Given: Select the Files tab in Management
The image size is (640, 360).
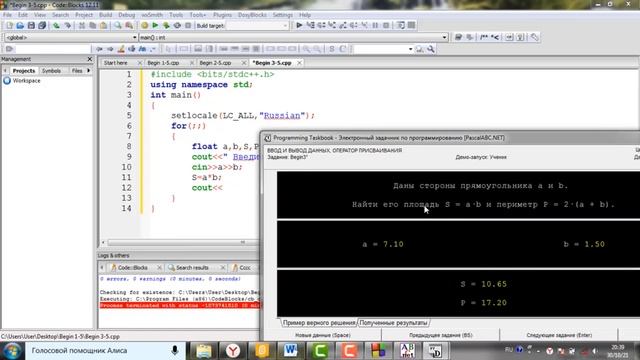Looking at the screenshot, I should 77,71.
